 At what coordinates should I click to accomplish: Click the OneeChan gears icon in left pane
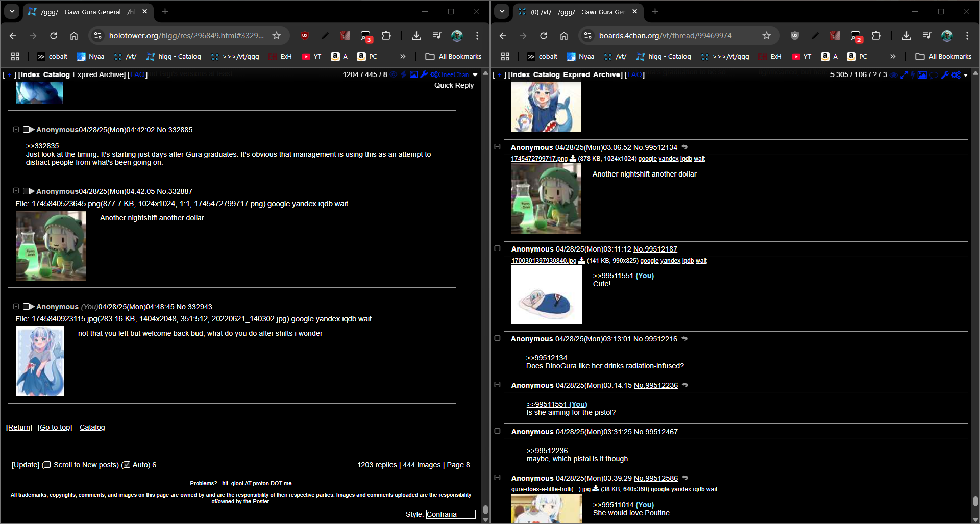pyautogui.click(x=434, y=74)
